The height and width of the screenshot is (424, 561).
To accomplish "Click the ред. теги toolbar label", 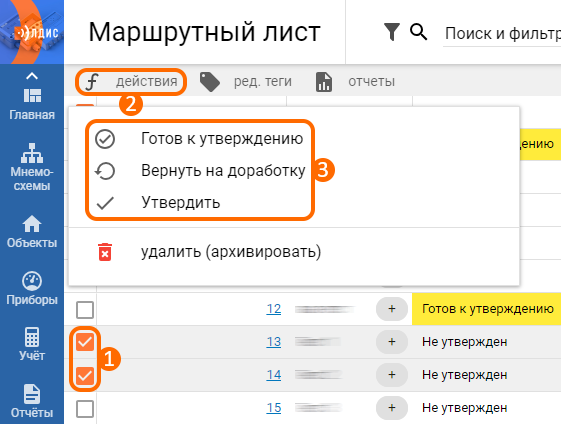I will (x=263, y=82).
